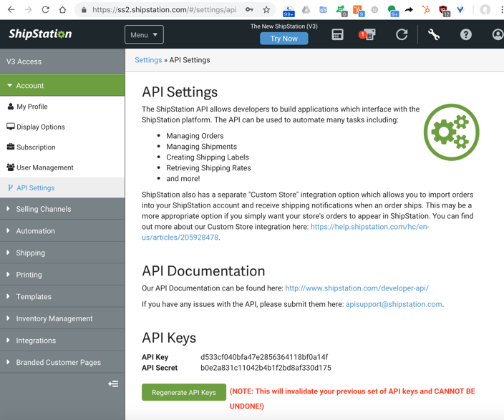Image resolution: width=504 pixels, height=420 pixels.
Task: Collapse the Account section
Action: (62, 85)
